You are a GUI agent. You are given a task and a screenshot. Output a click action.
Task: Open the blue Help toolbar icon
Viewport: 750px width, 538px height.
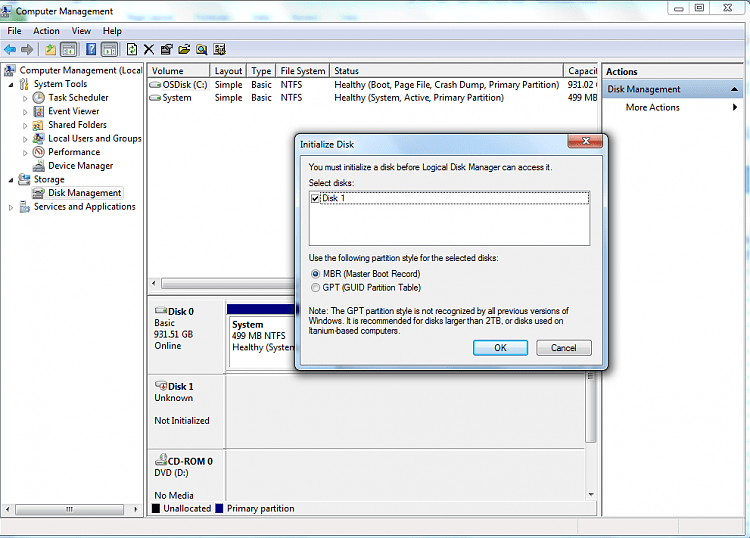click(91, 49)
